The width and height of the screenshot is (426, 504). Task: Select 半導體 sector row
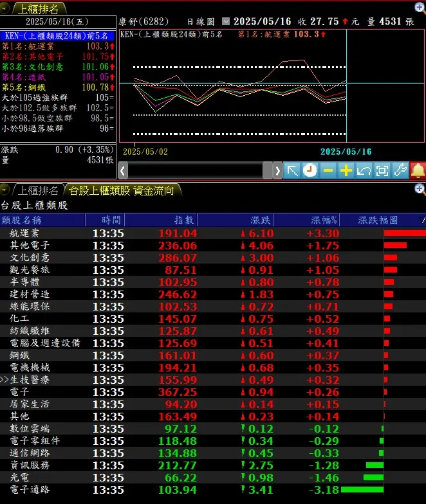[213, 282]
